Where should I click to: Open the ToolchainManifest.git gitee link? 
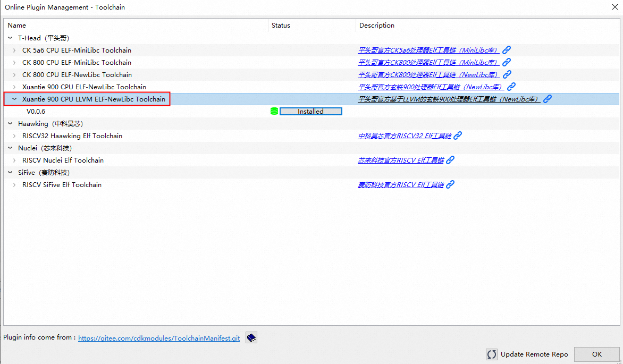(158, 338)
